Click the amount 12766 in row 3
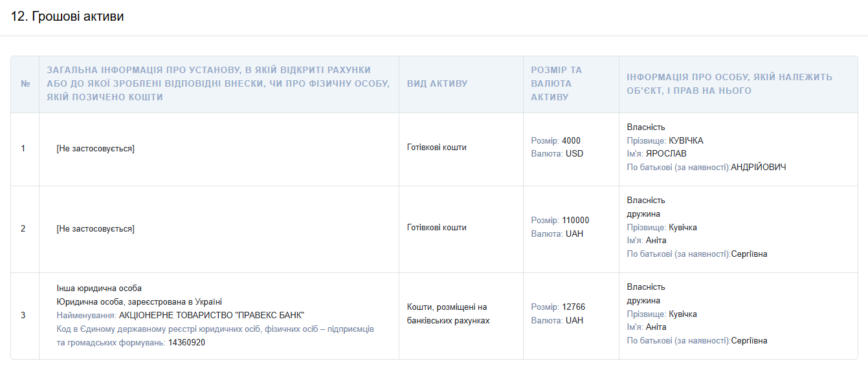This screenshot has width=868, height=370. coord(573,307)
